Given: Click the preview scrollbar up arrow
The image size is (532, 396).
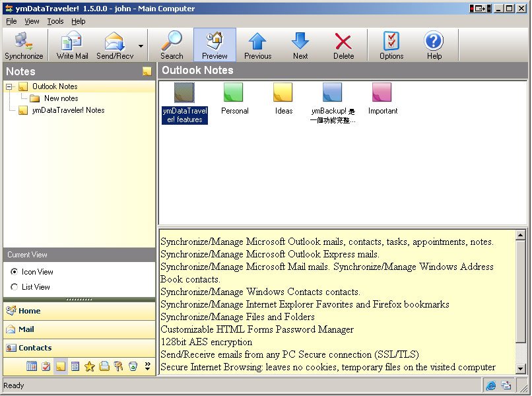Looking at the screenshot, I should point(521,235).
